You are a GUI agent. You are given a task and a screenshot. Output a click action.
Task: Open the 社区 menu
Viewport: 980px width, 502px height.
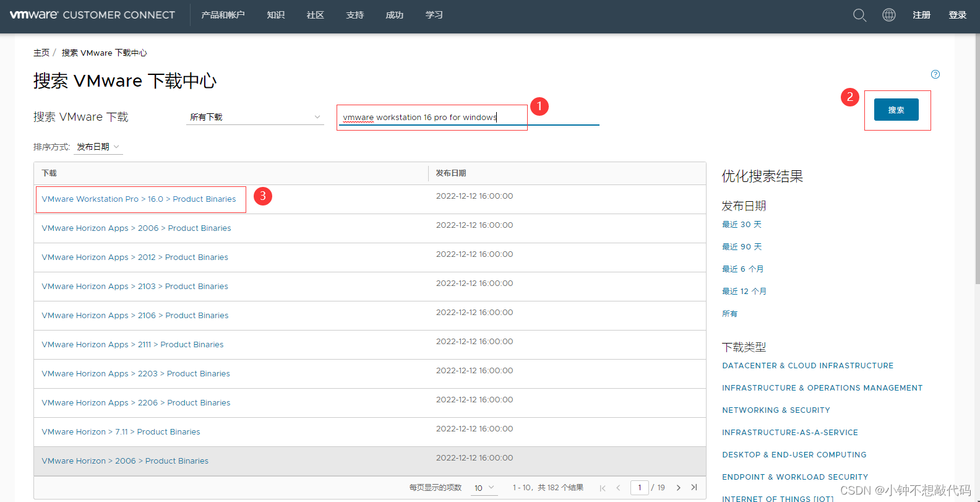click(316, 15)
